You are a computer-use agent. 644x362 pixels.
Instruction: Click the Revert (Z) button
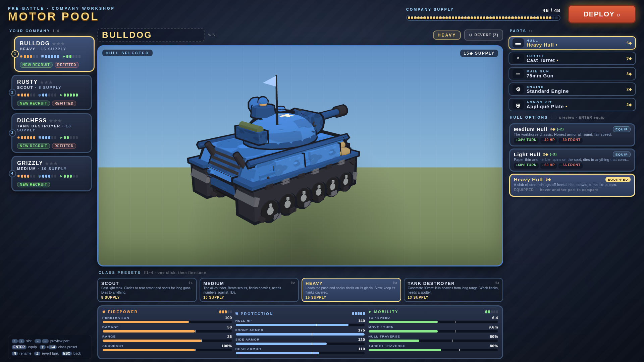click(x=484, y=35)
